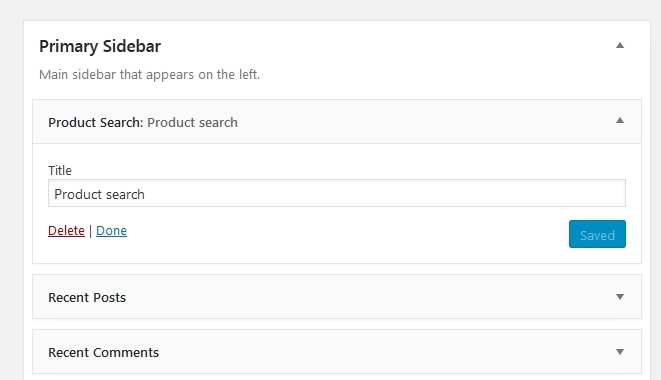The height and width of the screenshot is (380, 661).
Task: Click the Done link
Action: tap(111, 231)
